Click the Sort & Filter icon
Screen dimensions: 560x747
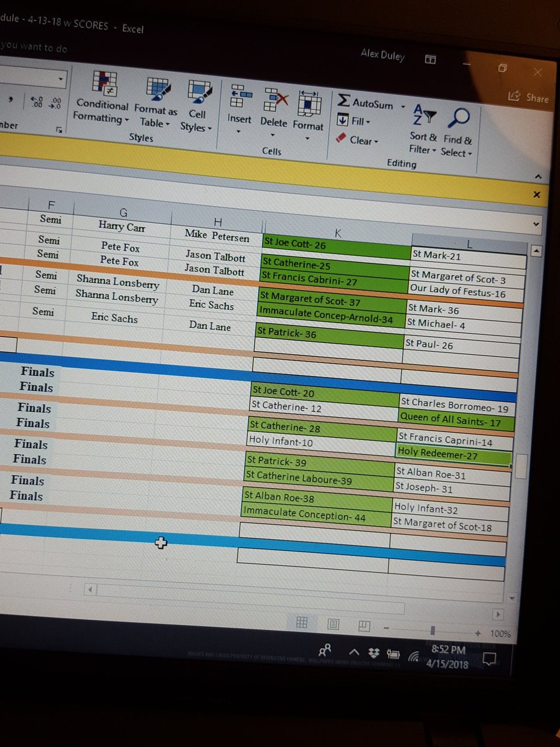pyautogui.click(x=425, y=116)
